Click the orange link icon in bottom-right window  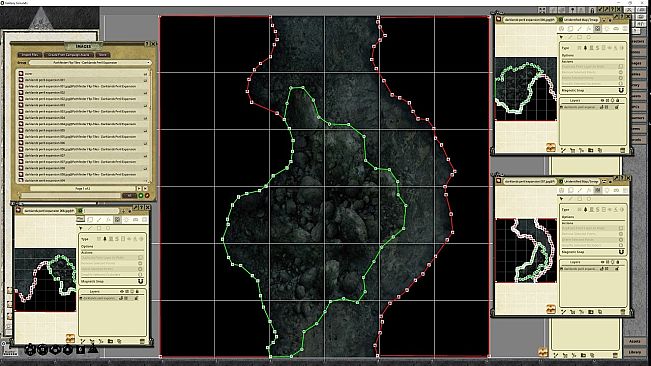pos(551,309)
